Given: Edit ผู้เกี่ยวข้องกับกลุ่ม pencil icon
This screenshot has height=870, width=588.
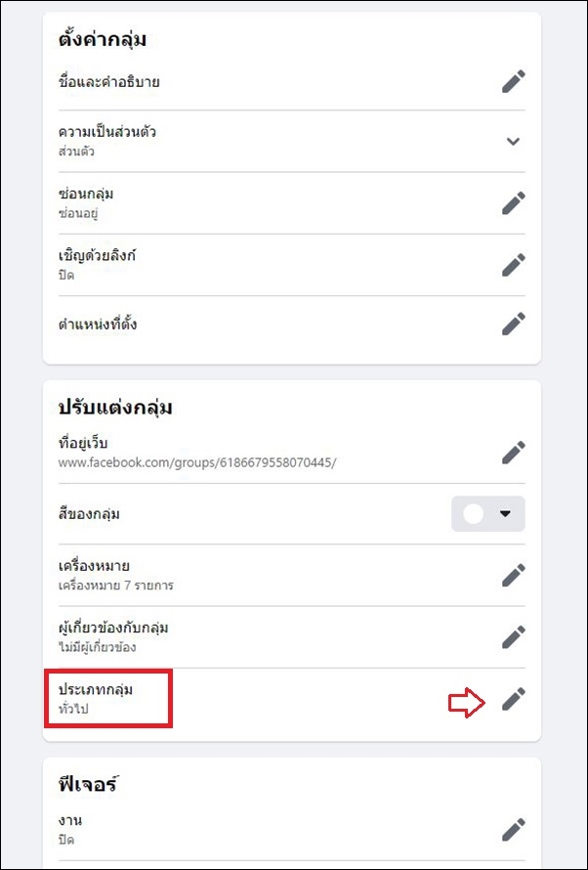Looking at the screenshot, I should tap(513, 637).
